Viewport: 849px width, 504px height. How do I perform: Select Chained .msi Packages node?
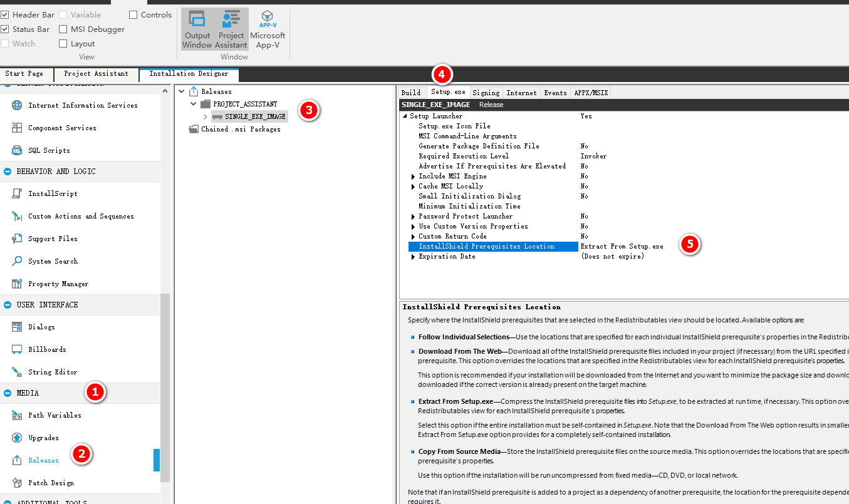pyautogui.click(x=241, y=129)
